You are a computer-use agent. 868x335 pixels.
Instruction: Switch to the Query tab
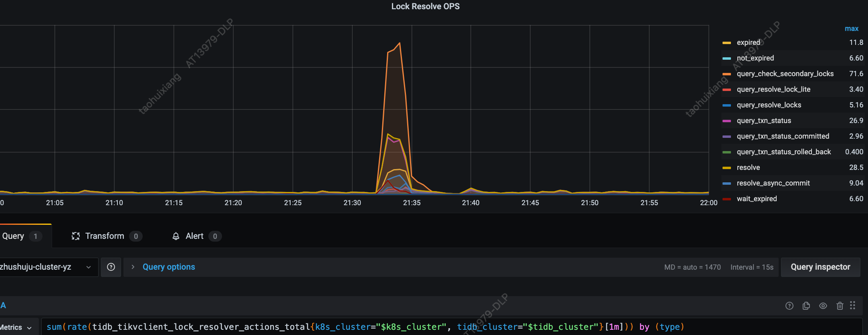(14, 236)
